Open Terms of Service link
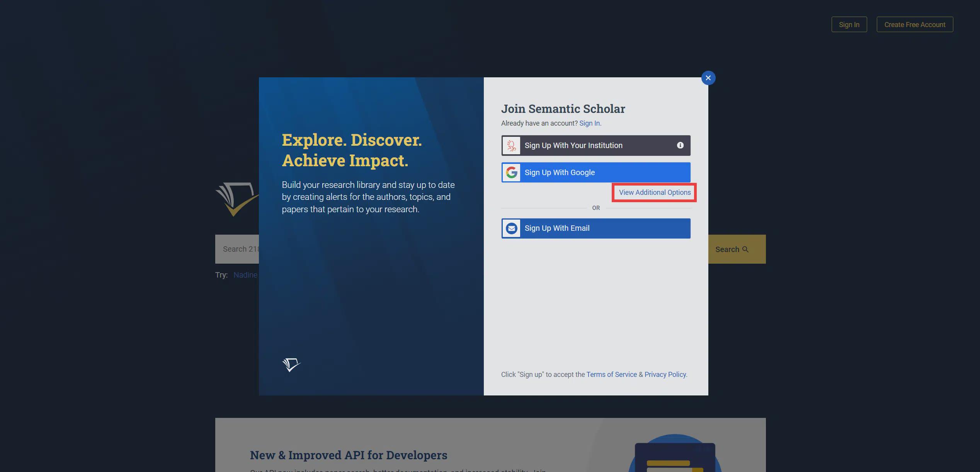Viewport: 980px width, 472px height. [611, 375]
